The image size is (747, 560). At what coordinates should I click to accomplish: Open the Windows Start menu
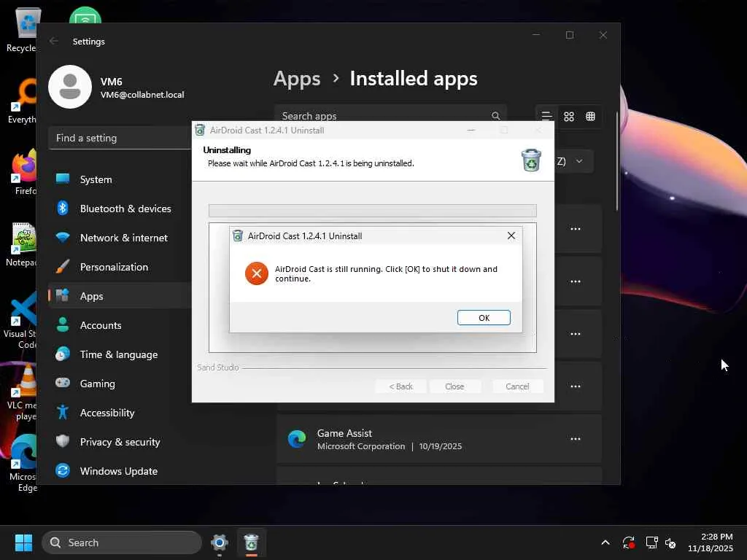[23, 542]
